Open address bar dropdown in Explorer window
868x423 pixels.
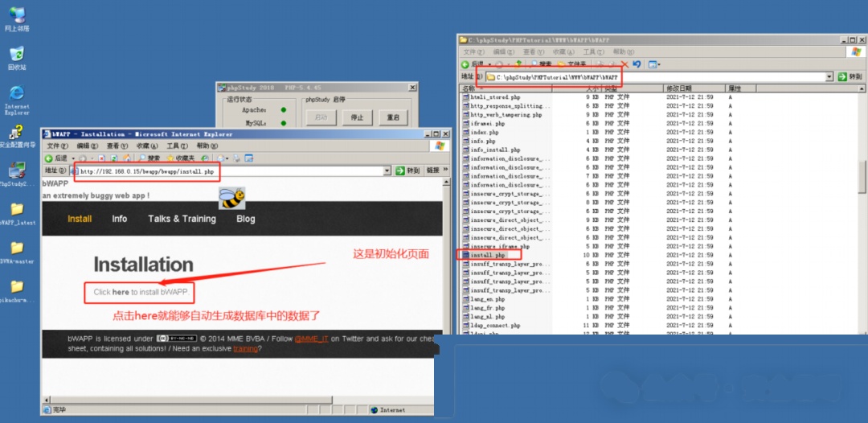pos(829,77)
